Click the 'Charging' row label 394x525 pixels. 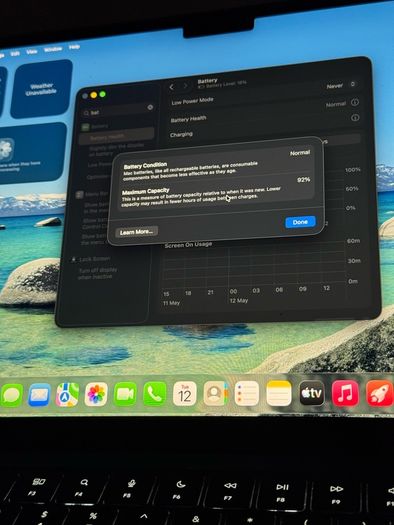pyautogui.click(x=181, y=135)
